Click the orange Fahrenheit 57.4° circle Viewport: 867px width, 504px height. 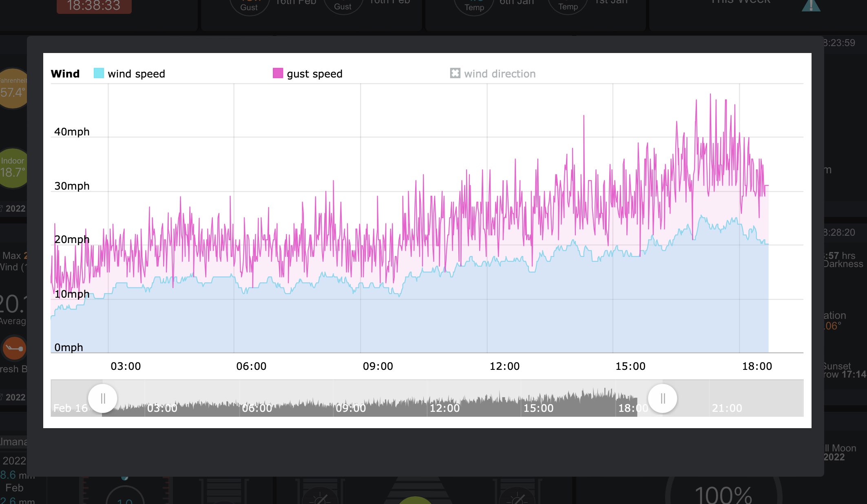coord(13,88)
